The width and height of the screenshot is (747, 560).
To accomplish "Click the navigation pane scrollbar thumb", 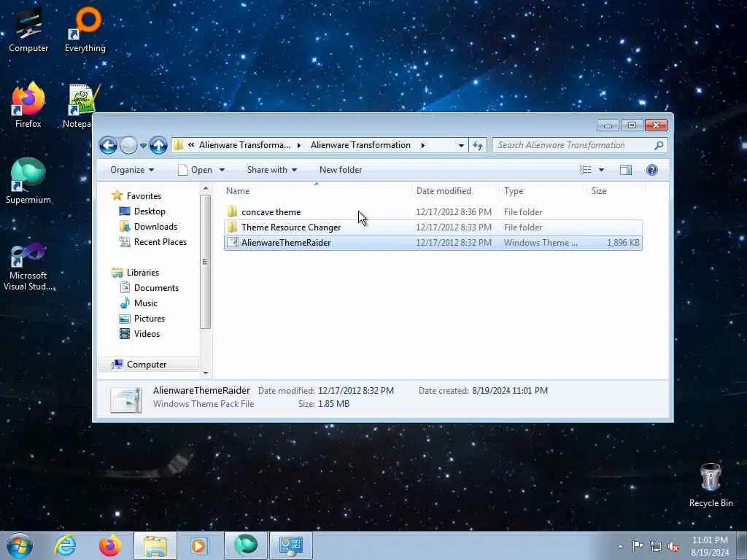I will pos(205,262).
